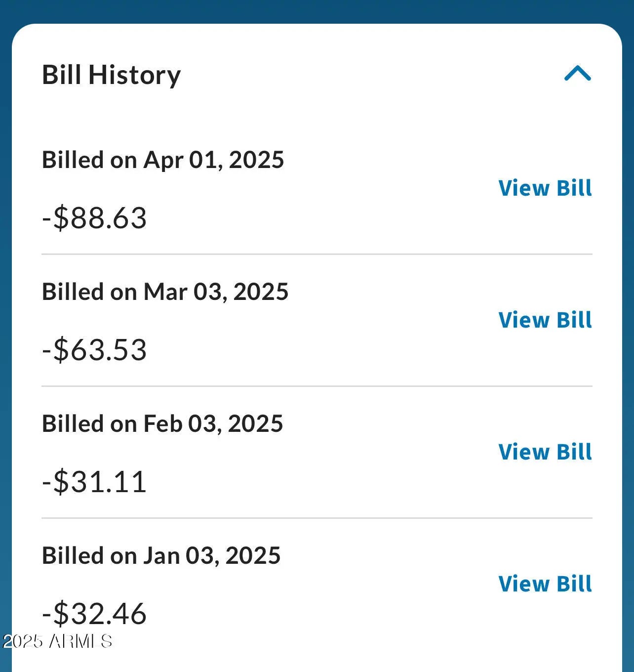
Task: Click the -$63.53 bill amount
Action: (94, 350)
